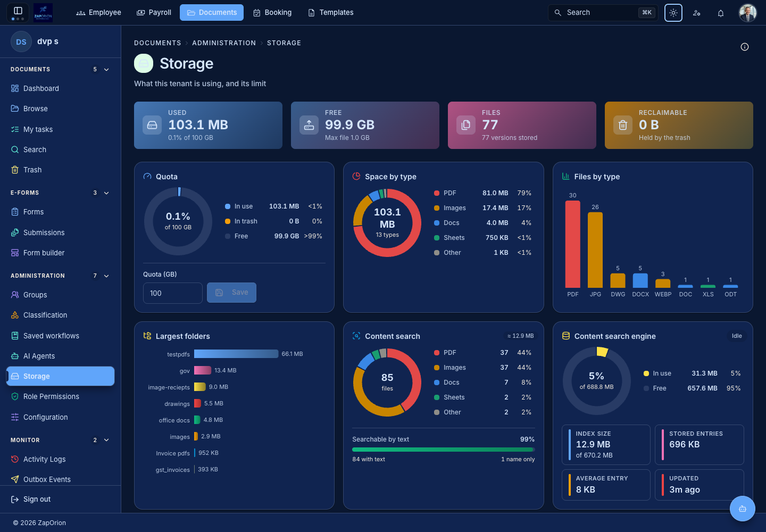The image size is (766, 532).
Task: Open the notifications bell
Action: [x=721, y=13]
